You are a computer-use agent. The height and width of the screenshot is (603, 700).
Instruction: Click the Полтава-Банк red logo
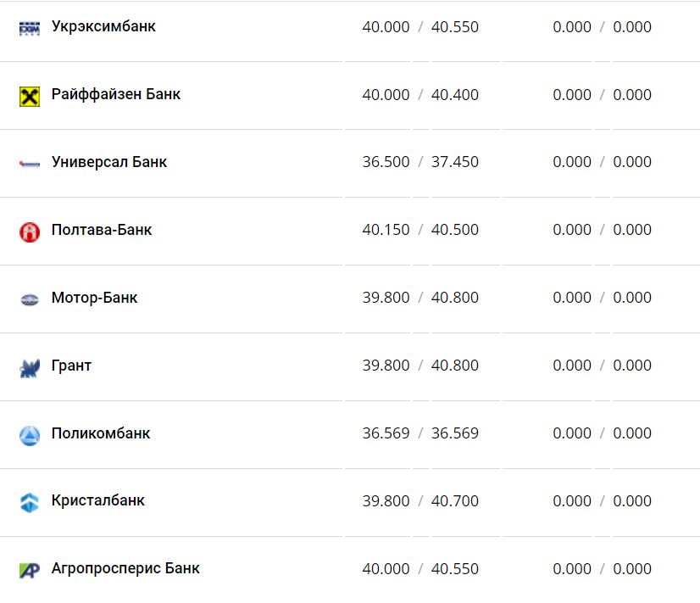[x=30, y=231]
